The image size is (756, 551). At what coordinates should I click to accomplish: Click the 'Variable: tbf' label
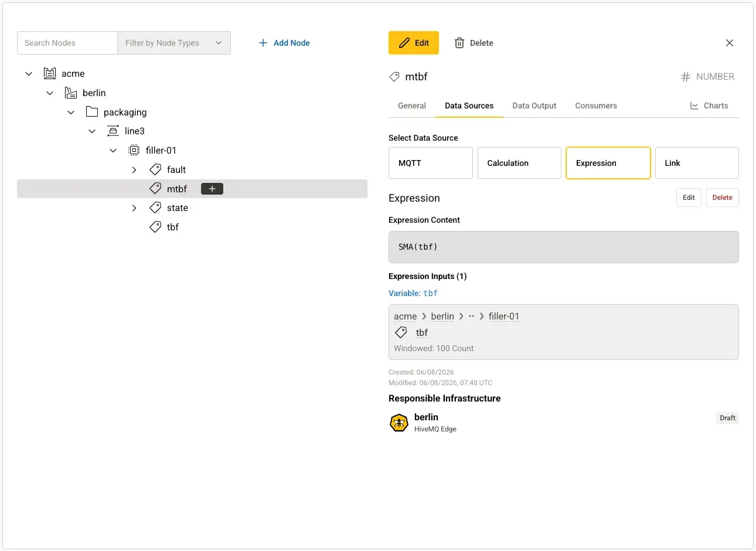[x=413, y=293]
